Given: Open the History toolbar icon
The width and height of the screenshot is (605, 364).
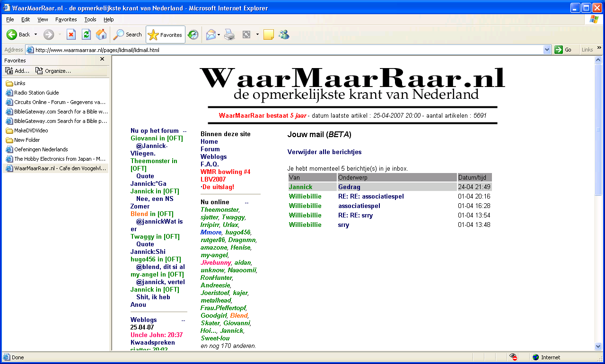Looking at the screenshot, I should coord(193,35).
